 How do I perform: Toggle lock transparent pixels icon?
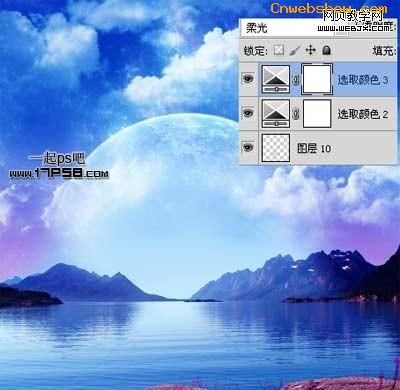point(279,50)
